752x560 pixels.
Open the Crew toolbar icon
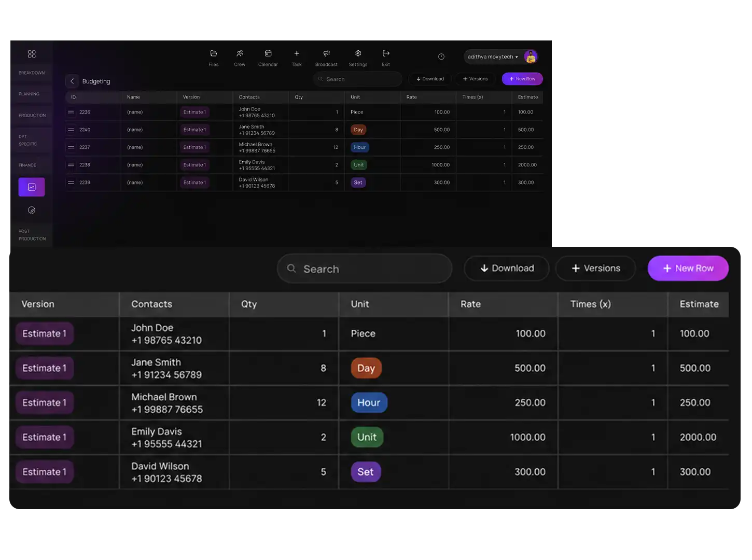(240, 53)
